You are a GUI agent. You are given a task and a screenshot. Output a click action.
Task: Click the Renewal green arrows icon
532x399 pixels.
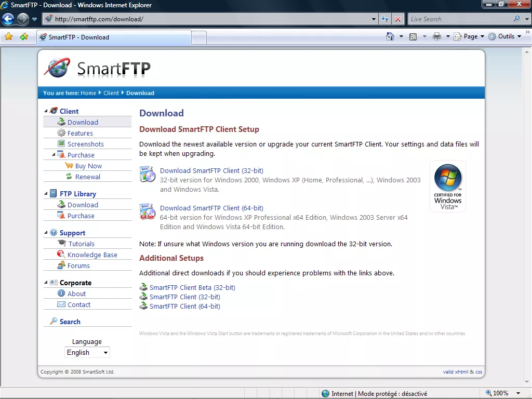[x=69, y=177]
